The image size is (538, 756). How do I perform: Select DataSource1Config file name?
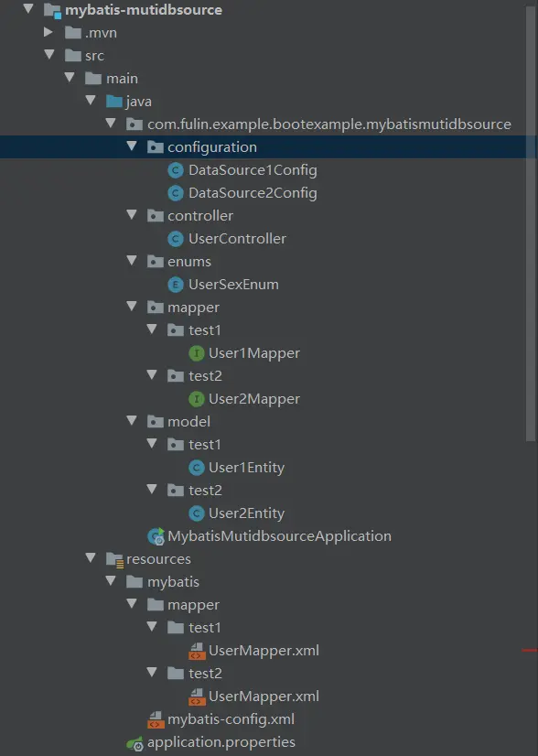tap(253, 170)
